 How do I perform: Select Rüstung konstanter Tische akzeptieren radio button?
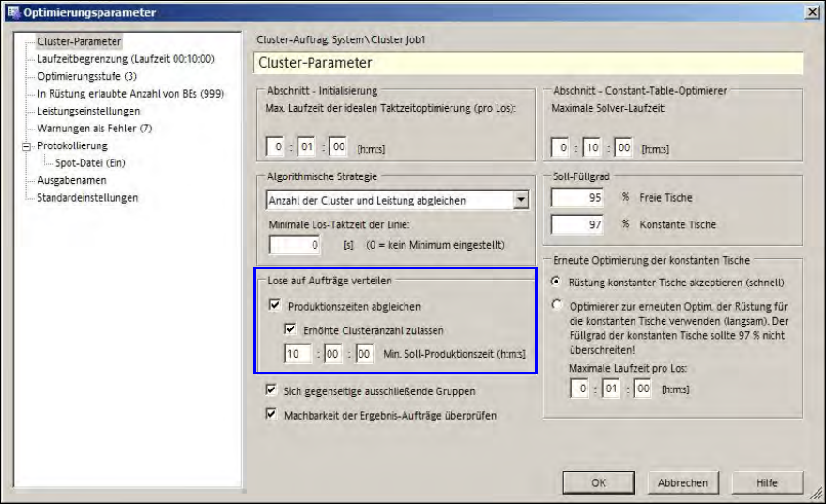[x=556, y=282]
